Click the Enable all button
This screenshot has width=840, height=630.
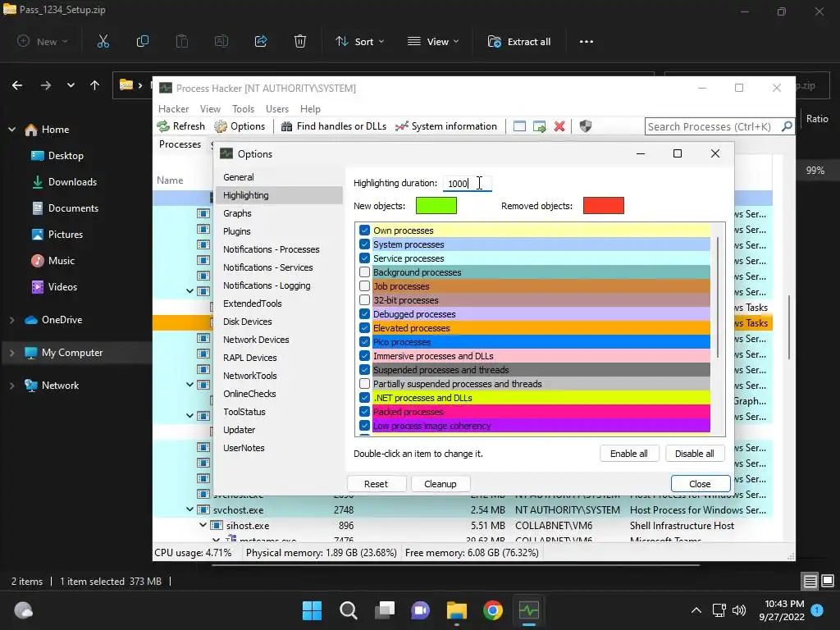629,454
